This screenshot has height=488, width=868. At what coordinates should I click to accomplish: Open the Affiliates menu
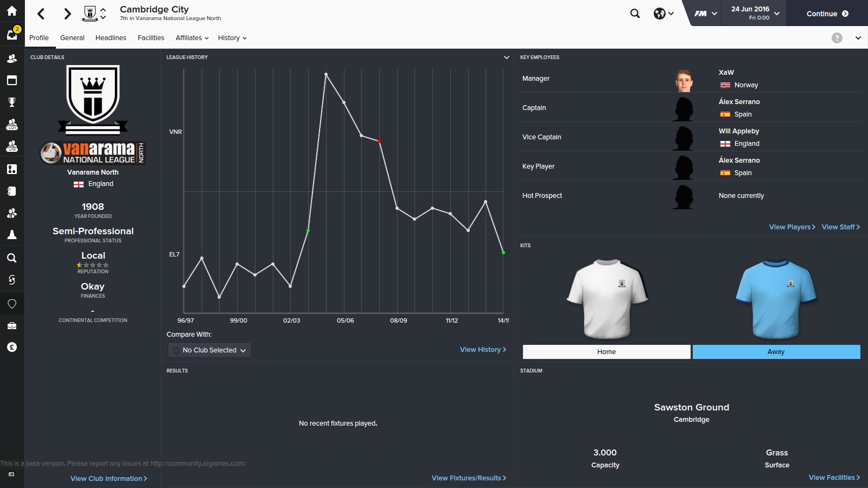pyautogui.click(x=192, y=38)
